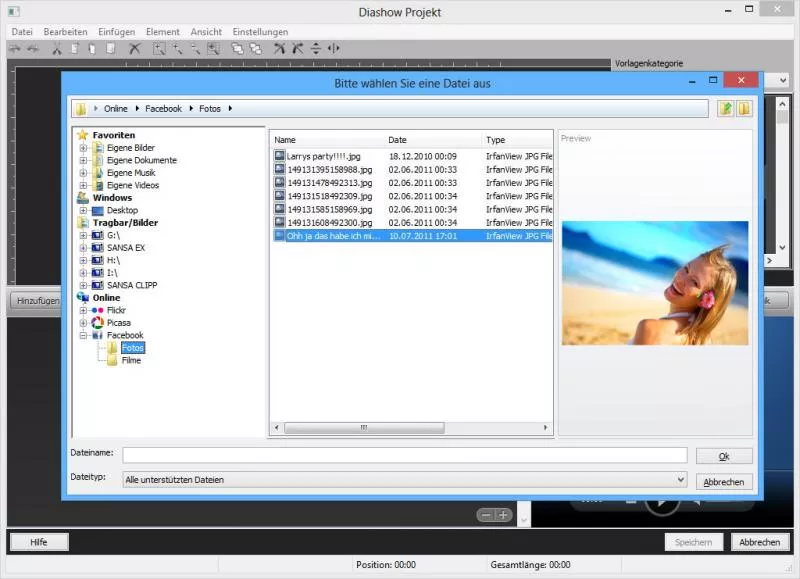
Task: Click the file list horizontal scrollbar thumb
Action: [364, 427]
